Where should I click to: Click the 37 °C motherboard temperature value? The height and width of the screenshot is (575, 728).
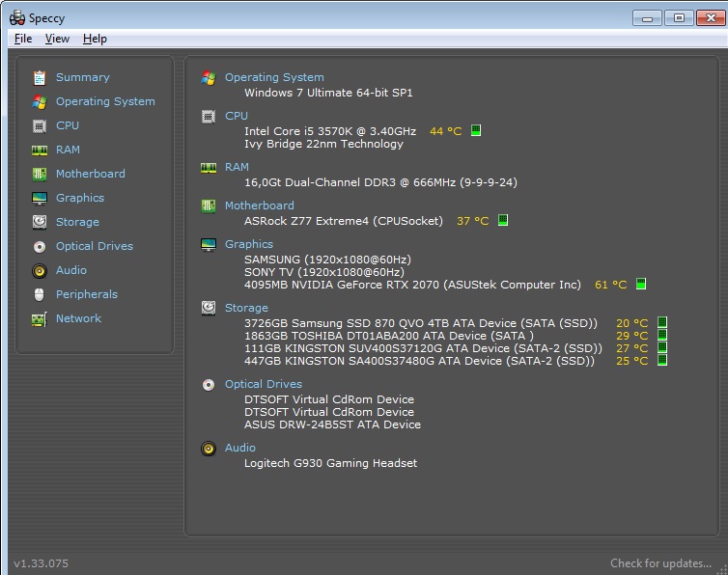[x=473, y=221]
